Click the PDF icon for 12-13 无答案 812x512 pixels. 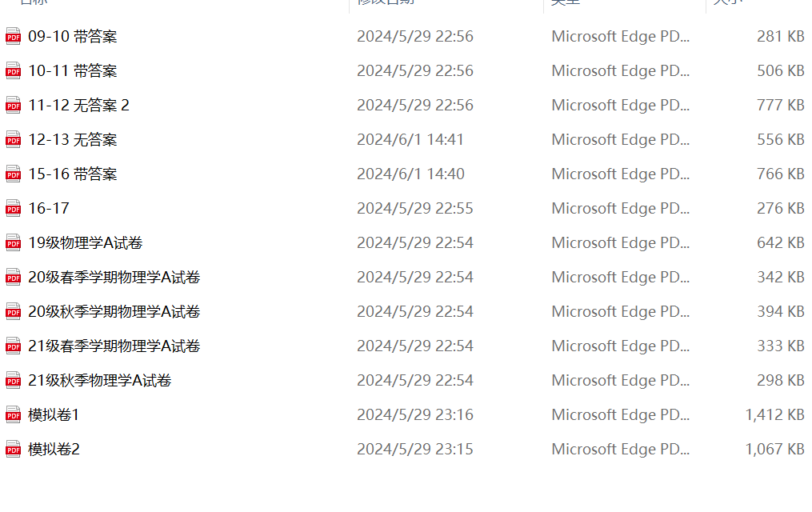pyautogui.click(x=13, y=139)
